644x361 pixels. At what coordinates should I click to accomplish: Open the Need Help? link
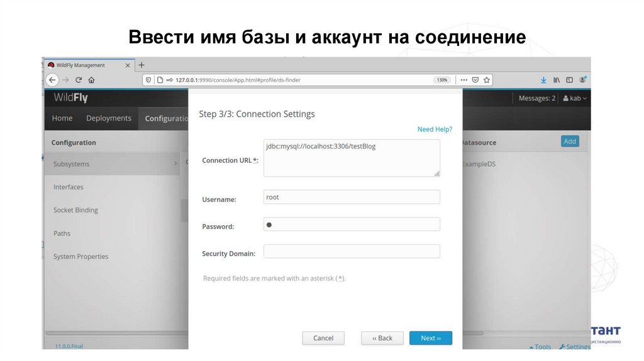pyautogui.click(x=435, y=130)
